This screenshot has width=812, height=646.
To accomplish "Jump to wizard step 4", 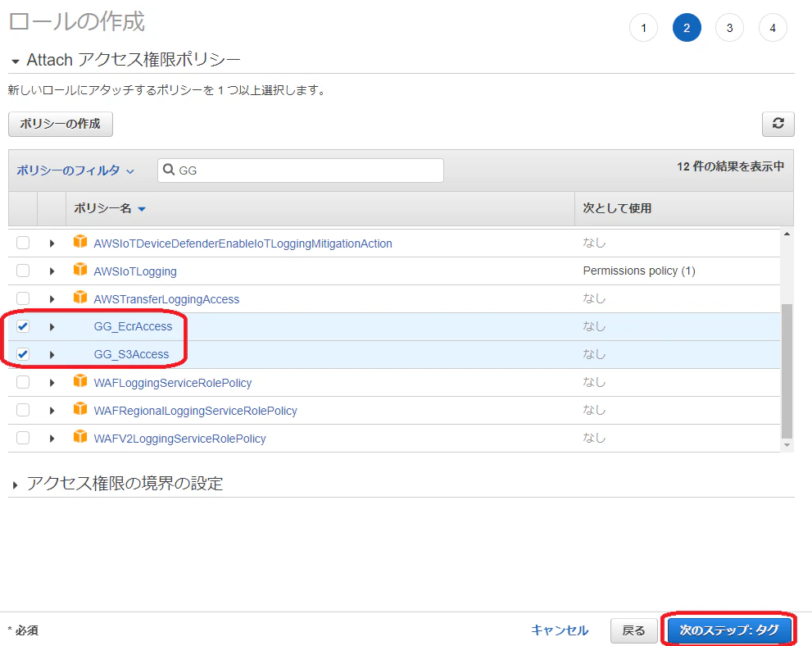I will [x=773, y=28].
